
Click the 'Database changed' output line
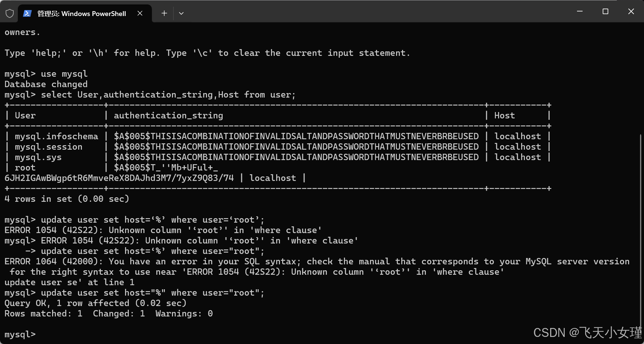(46, 84)
